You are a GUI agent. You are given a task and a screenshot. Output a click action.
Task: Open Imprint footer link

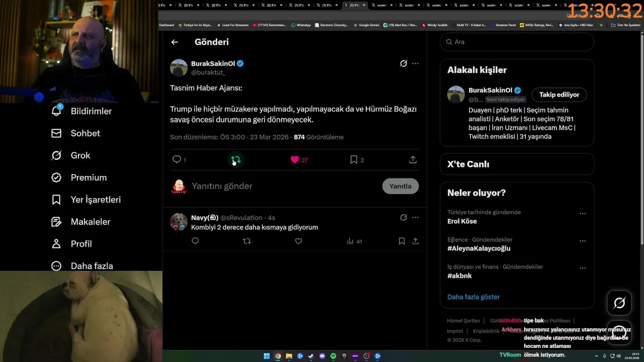click(x=455, y=331)
